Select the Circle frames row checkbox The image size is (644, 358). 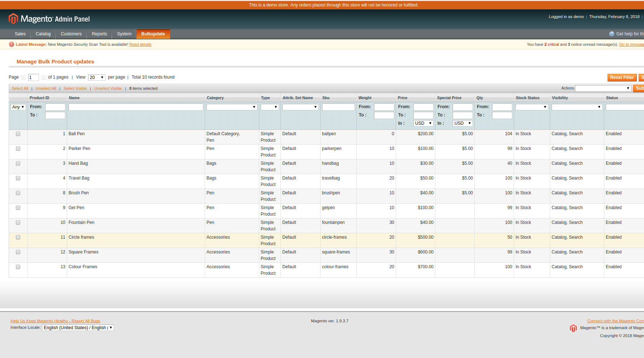coord(18,237)
